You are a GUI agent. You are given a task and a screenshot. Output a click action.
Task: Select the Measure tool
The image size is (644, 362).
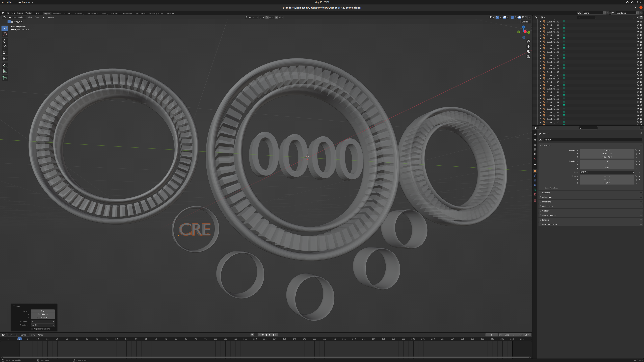[5, 71]
